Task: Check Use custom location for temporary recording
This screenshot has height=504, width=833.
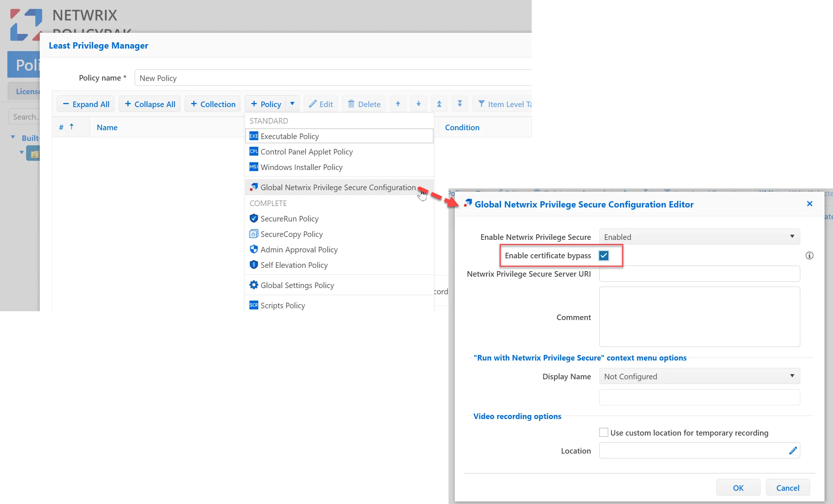Action: tap(603, 433)
